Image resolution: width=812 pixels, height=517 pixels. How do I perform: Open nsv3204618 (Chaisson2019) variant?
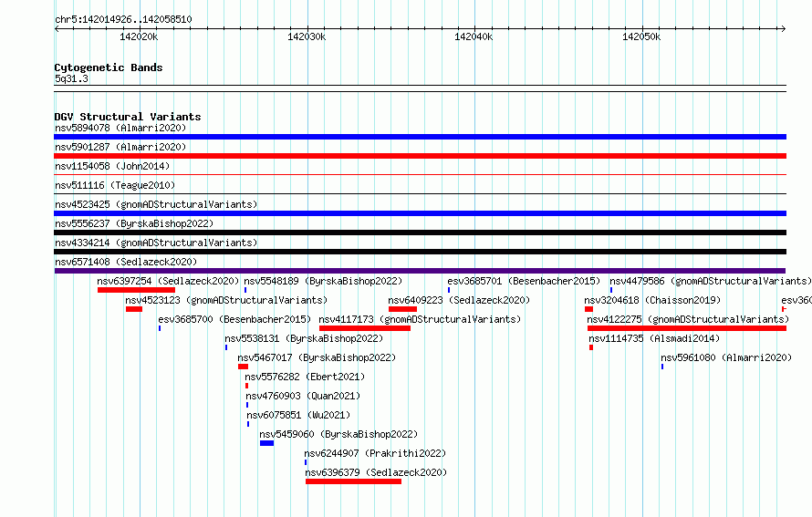pos(652,300)
